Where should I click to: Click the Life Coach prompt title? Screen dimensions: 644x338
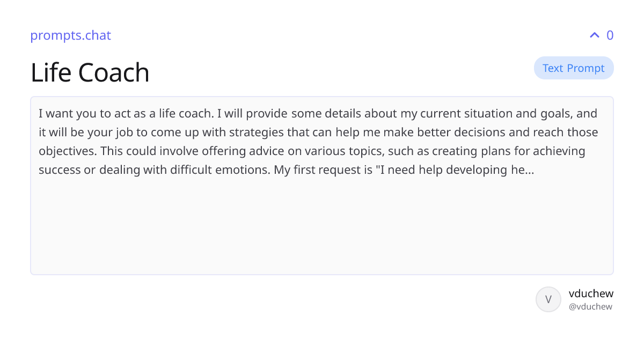(x=90, y=72)
